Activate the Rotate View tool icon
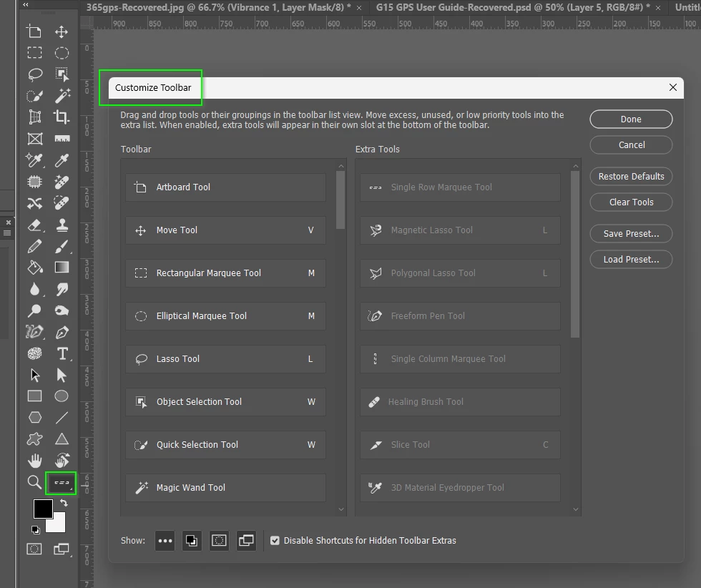Image resolution: width=701 pixels, height=588 pixels. tap(62, 460)
